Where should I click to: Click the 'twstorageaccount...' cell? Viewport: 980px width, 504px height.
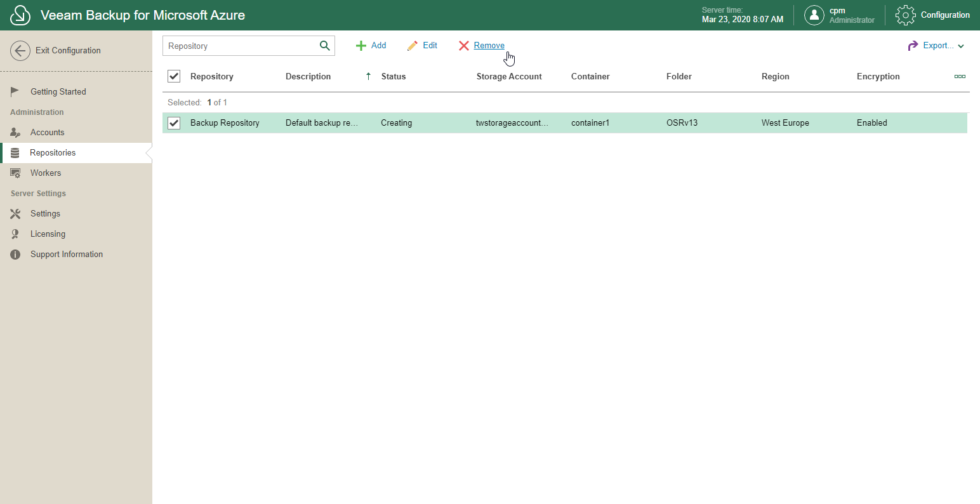click(x=512, y=123)
